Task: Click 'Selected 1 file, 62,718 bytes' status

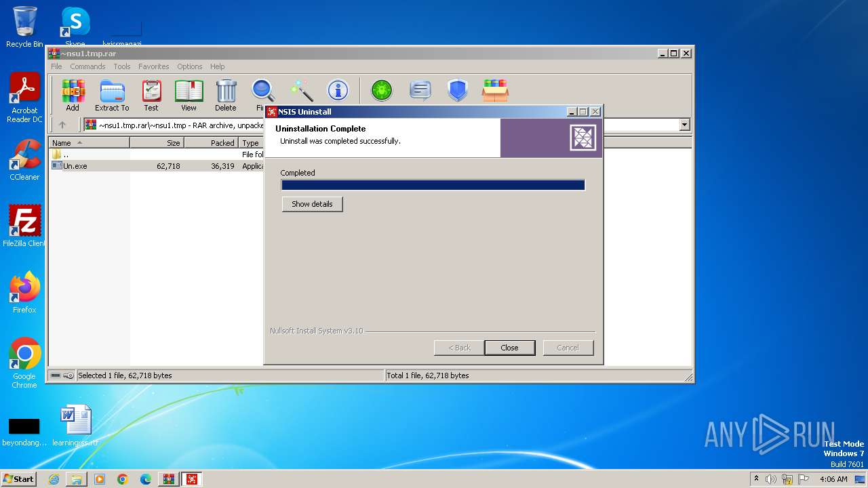Action: coord(125,375)
